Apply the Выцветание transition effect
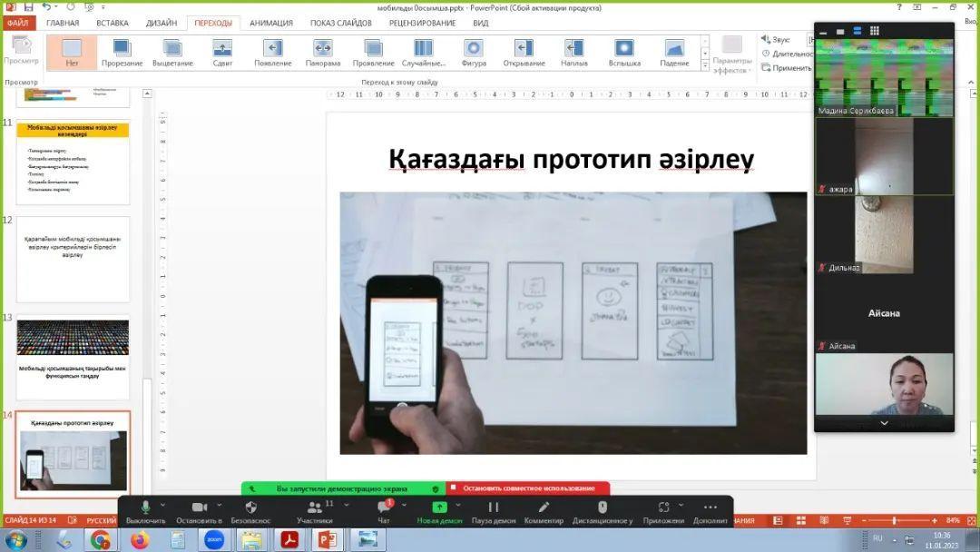 pos(172,53)
